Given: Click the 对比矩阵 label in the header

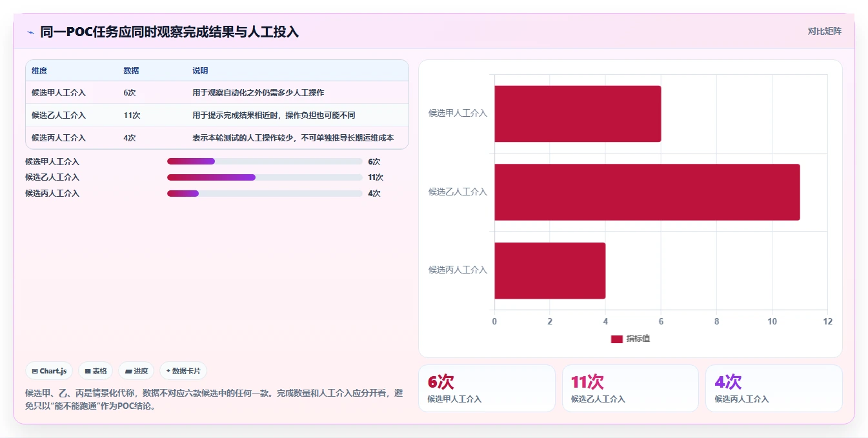Looking at the screenshot, I should tap(824, 31).
